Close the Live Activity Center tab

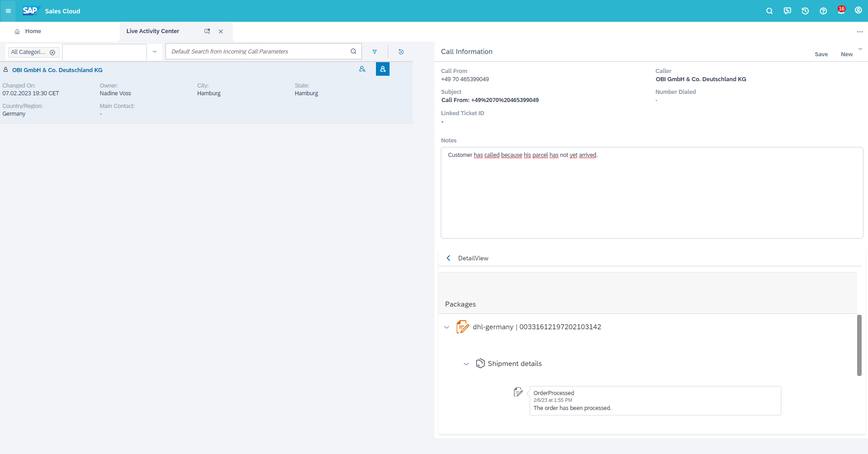[221, 31]
